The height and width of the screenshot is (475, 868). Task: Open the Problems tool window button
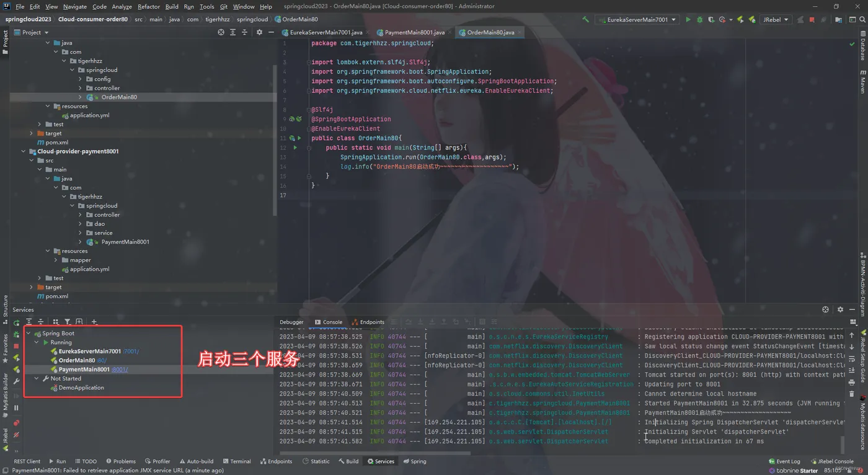coord(120,461)
